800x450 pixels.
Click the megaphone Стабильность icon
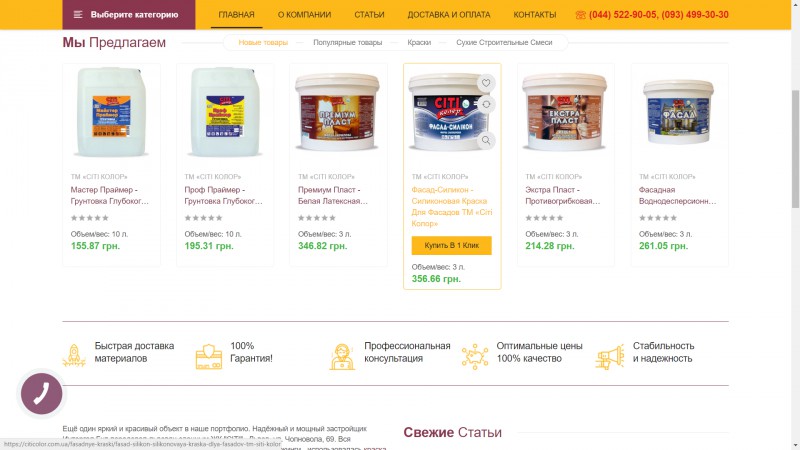coord(610,356)
